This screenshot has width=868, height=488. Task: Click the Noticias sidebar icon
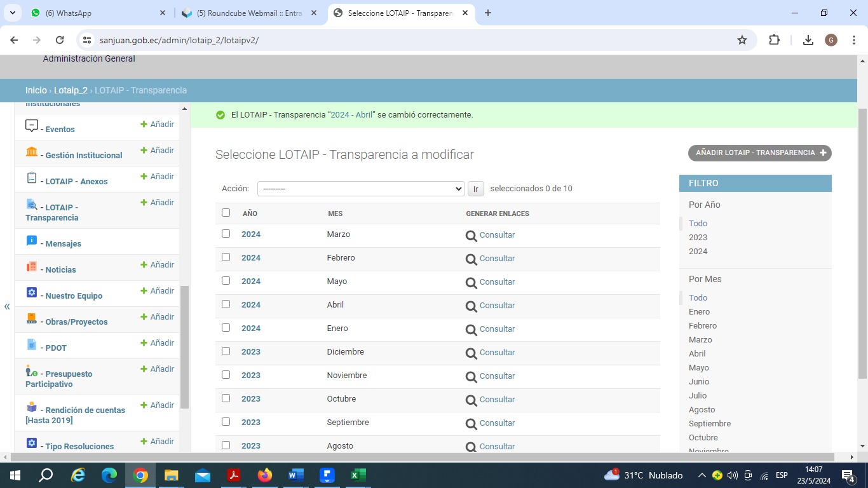tap(31, 267)
